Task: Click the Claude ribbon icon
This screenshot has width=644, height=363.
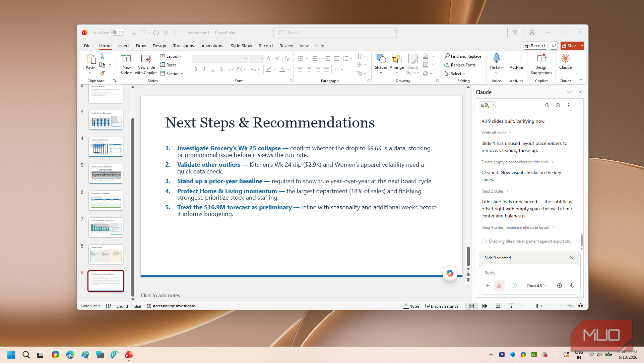Action: point(565,58)
